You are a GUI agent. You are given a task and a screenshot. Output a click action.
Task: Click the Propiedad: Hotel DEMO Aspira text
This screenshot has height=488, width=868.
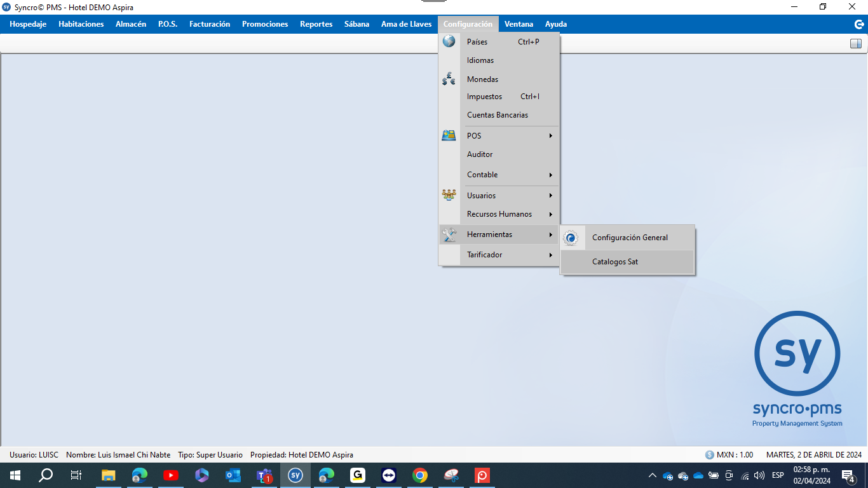(x=302, y=455)
